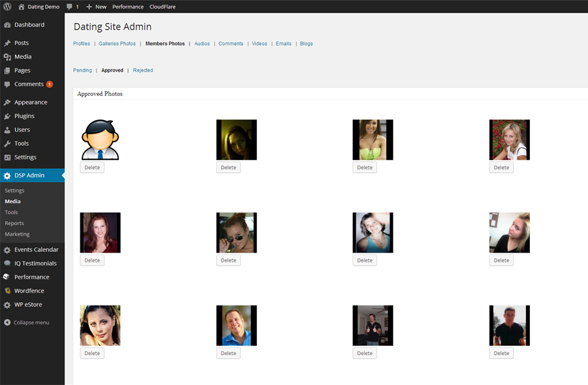The width and height of the screenshot is (588, 385).
Task: Click the home icon beside Dating Demo
Action: point(22,7)
